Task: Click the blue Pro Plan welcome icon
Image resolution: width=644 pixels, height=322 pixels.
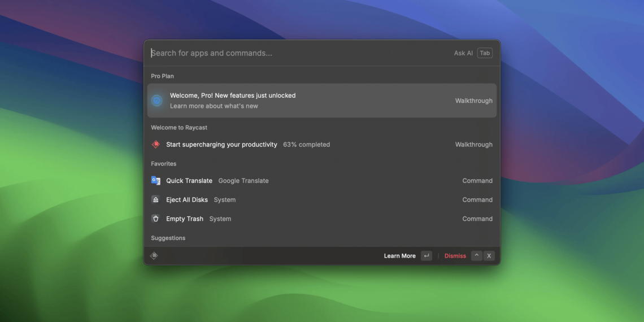Action: (157, 101)
